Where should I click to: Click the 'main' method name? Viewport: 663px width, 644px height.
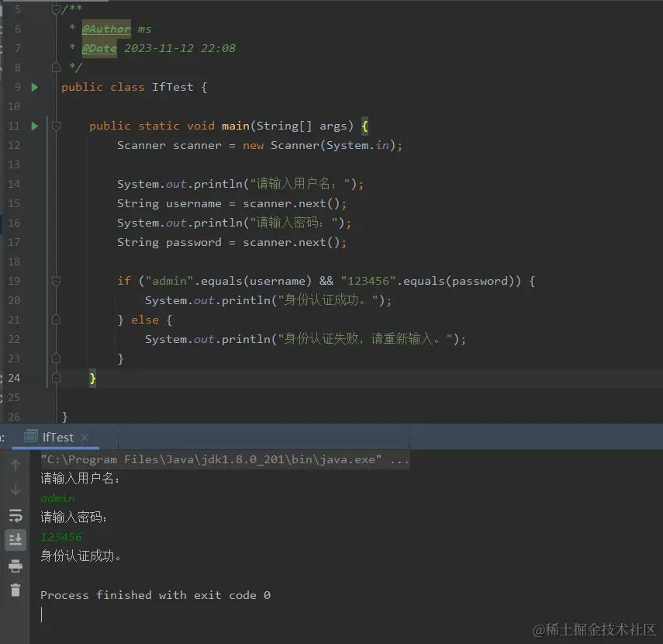click(x=236, y=126)
